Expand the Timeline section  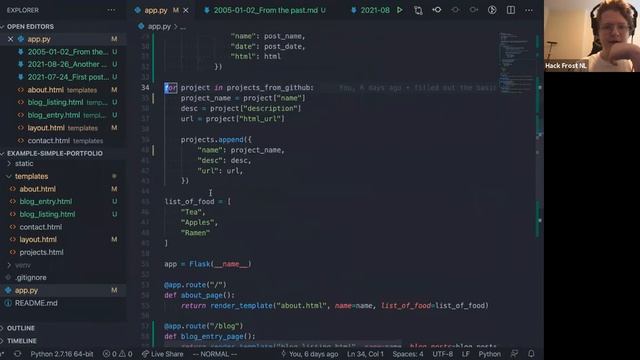click(22, 341)
